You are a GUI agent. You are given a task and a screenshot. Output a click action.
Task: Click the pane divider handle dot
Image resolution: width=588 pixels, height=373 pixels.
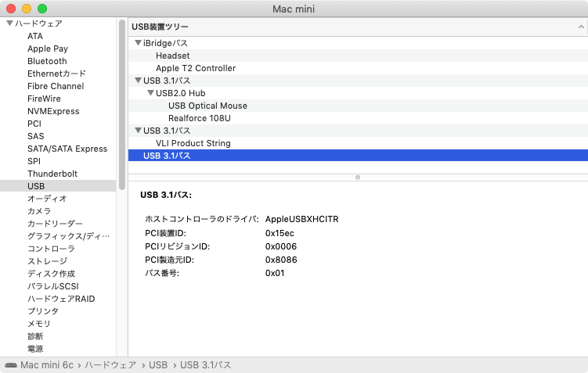coord(358,178)
